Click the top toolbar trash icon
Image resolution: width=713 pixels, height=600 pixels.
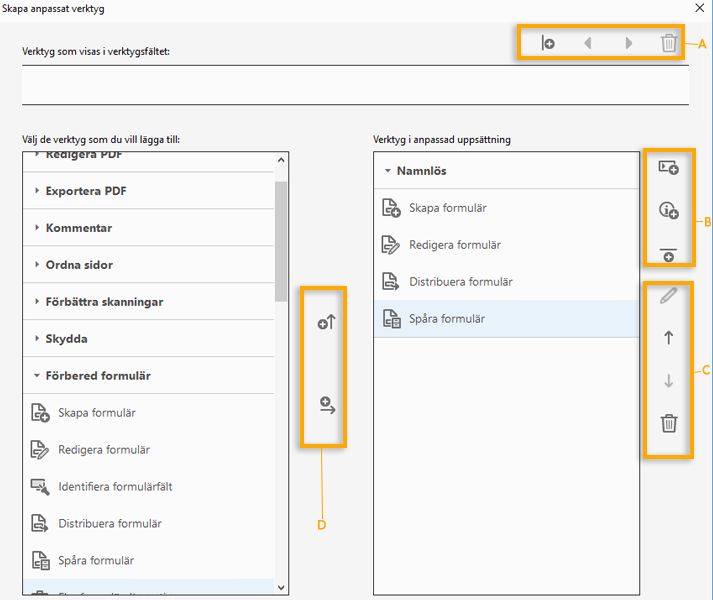[669, 43]
